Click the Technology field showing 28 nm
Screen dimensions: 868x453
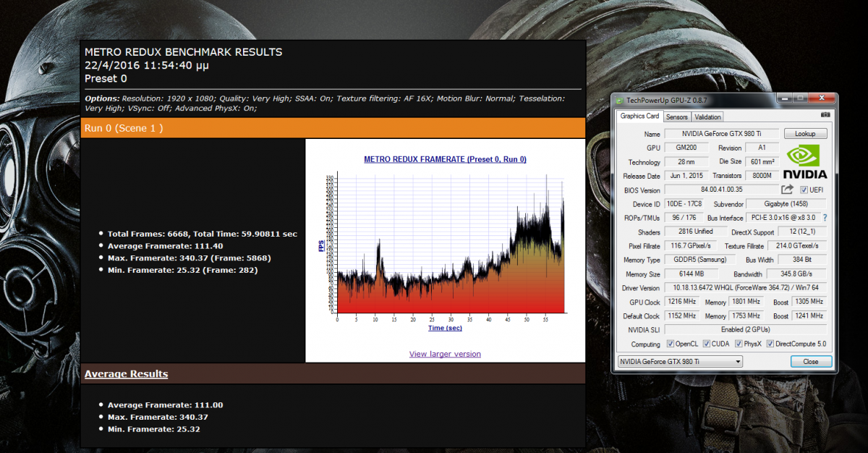click(686, 162)
